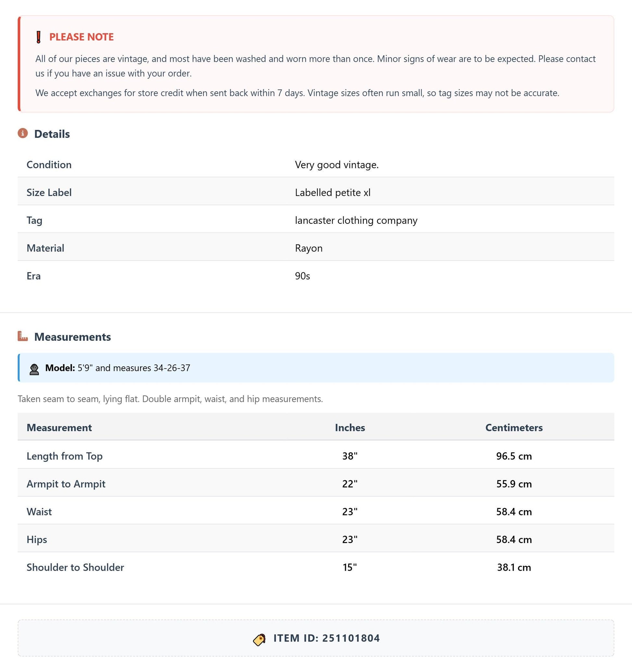Click the model person avatar icon
Viewport: 632px width, 672px height.
coord(34,369)
